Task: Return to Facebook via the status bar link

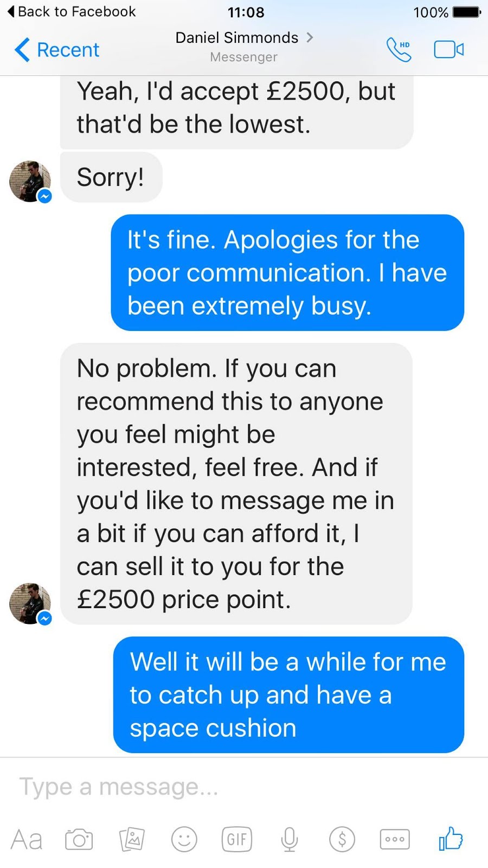Action: point(72,11)
